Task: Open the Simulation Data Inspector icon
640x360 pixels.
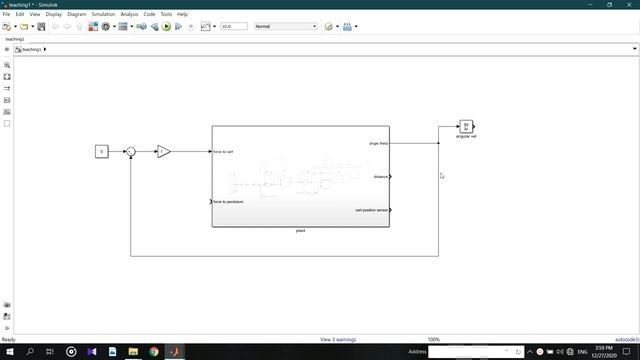Action: tap(205, 27)
